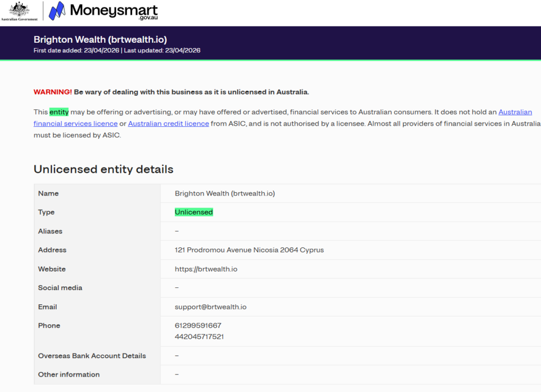Open the Australian financial services licence link
The height and width of the screenshot is (392, 541).
[x=283, y=118]
